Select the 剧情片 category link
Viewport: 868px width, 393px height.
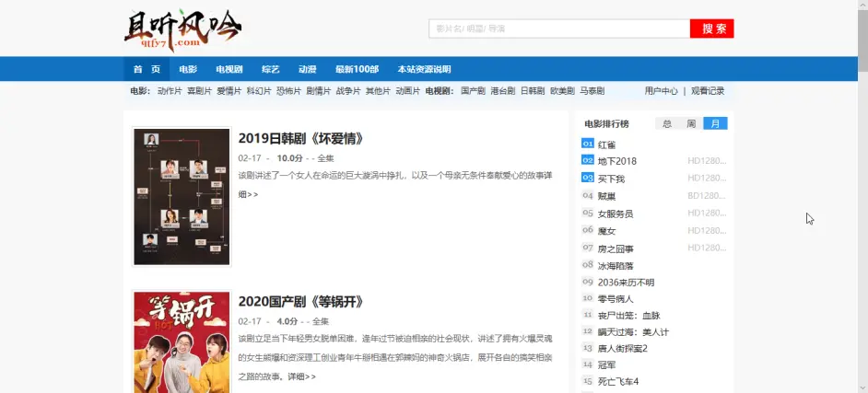pyautogui.click(x=319, y=91)
